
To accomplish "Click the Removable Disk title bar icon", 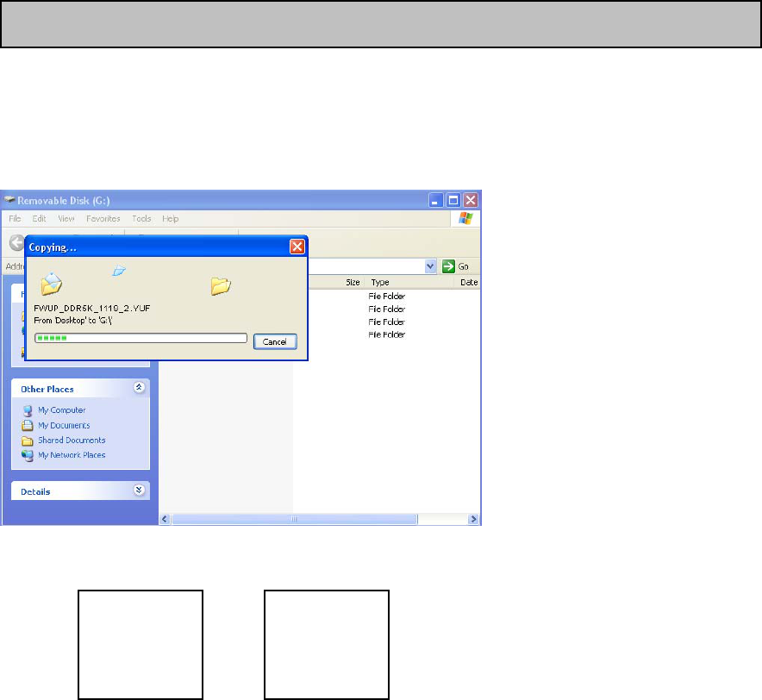I will click(x=9, y=200).
